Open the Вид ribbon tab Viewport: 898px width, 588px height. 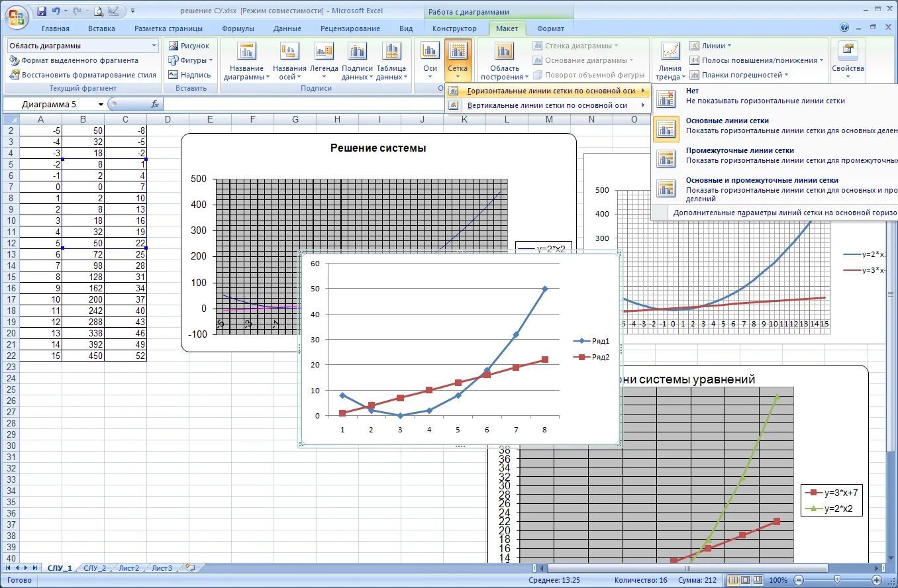point(406,28)
